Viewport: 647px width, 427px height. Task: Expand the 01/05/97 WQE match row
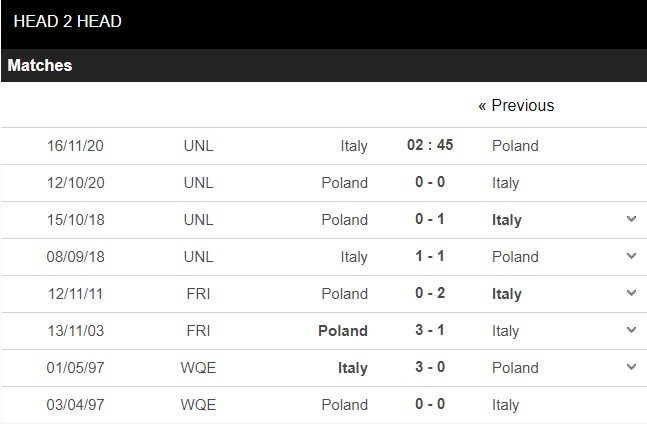click(631, 367)
